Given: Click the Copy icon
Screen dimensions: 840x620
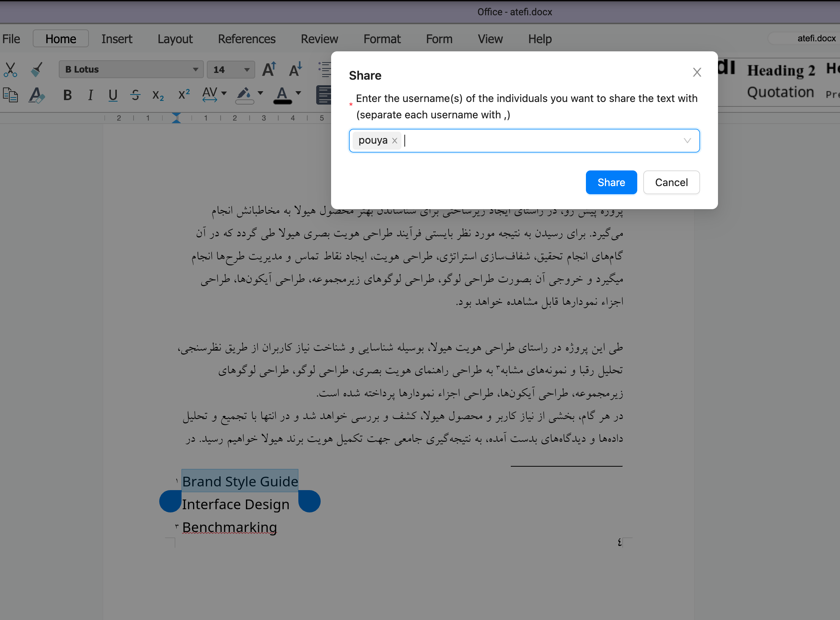Looking at the screenshot, I should click(10, 95).
